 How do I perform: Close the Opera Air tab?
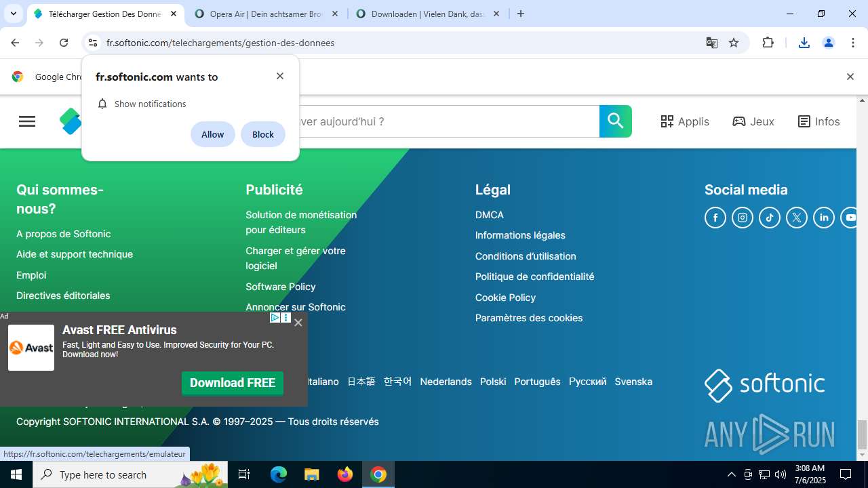pyautogui.click(x=334, y=14)
